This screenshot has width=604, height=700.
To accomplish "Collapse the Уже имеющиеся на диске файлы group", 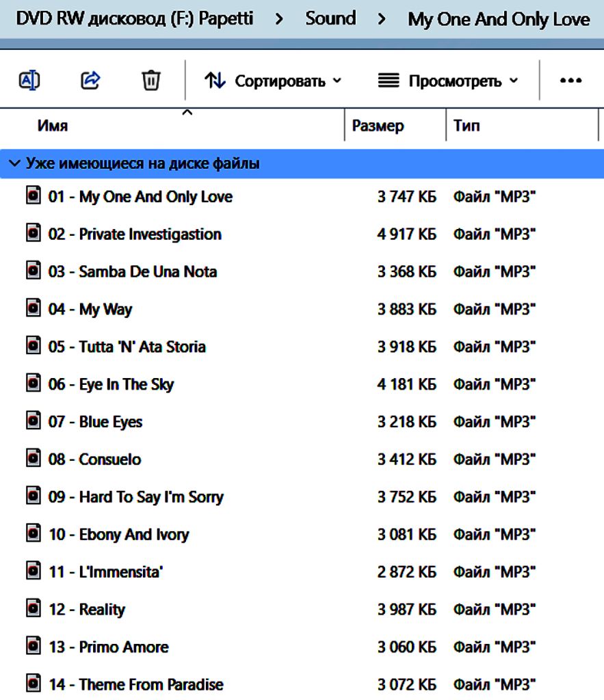I will (15, 163).
